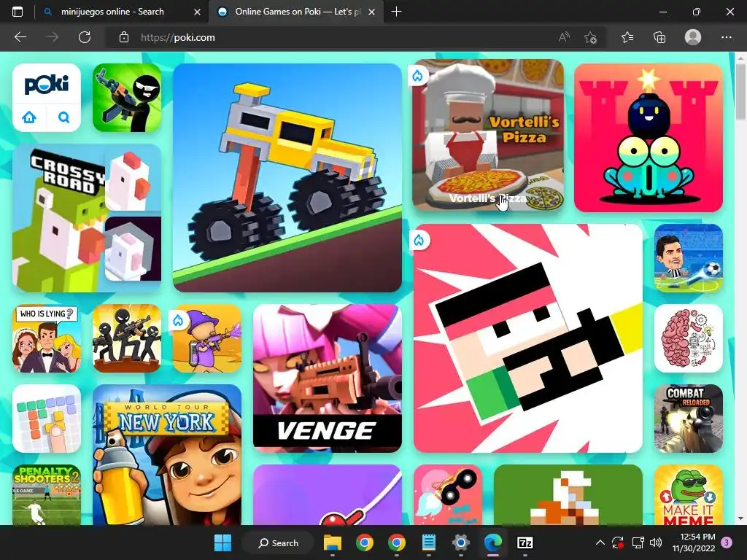Open the soccer big-head game thumbnail
Screen dimensions: 747x560
689,258
